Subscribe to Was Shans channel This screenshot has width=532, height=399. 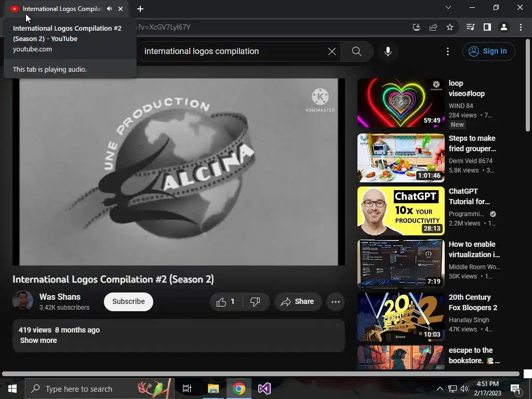click(128, 302)
